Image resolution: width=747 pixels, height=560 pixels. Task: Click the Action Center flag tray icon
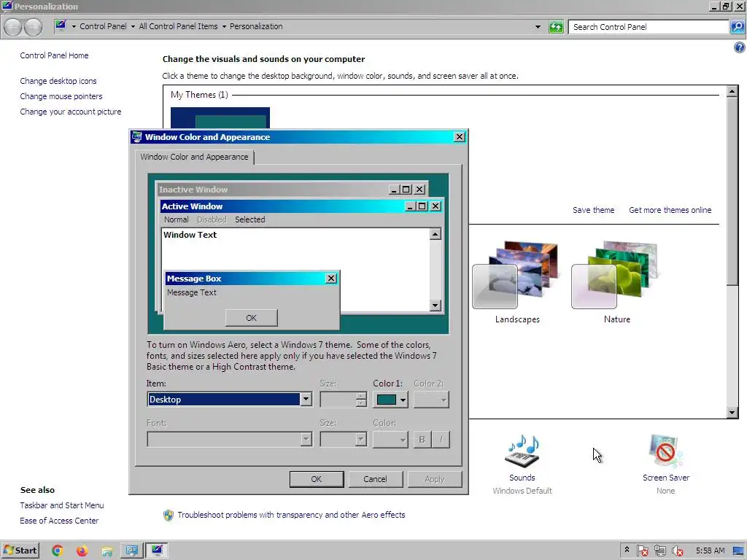pyautogui.click(x=642, y=551)
